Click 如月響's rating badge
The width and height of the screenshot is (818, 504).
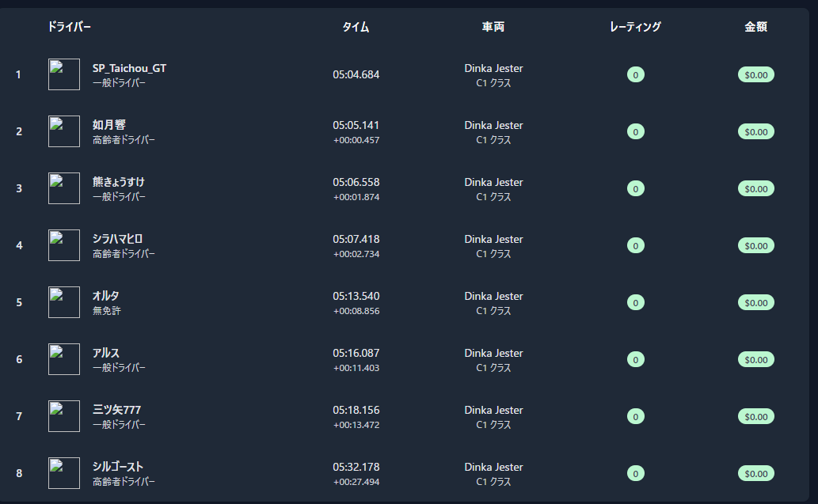635,132
